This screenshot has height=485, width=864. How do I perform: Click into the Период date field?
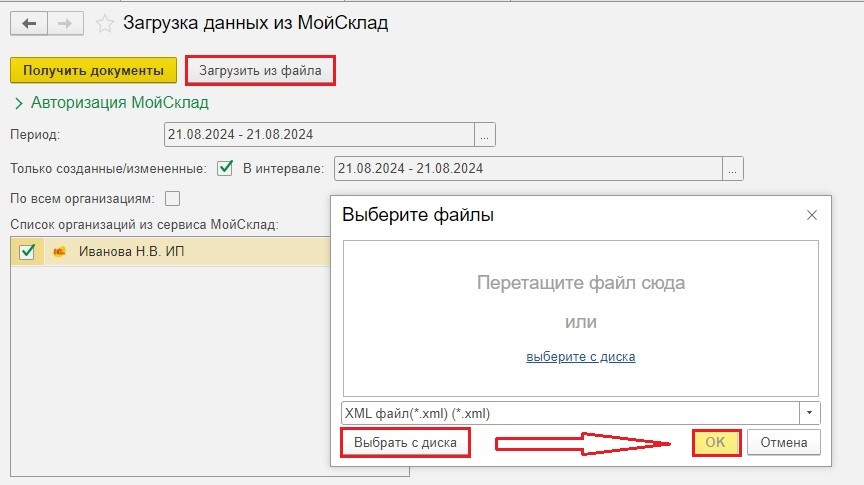tap(318, 134)
